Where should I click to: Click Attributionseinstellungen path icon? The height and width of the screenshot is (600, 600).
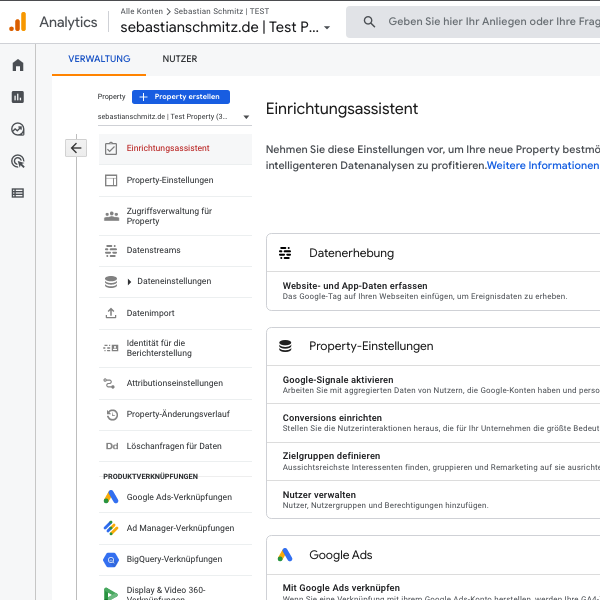(109, 383)
